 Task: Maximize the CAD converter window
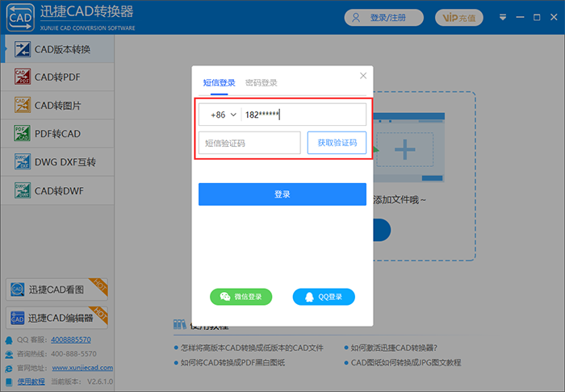coord(537,17)
